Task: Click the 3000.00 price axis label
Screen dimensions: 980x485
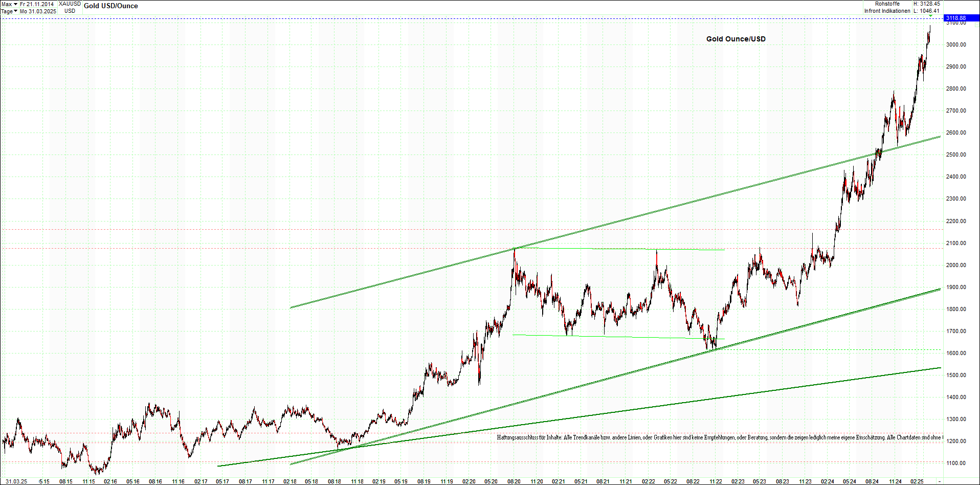Action: point(956,45)
